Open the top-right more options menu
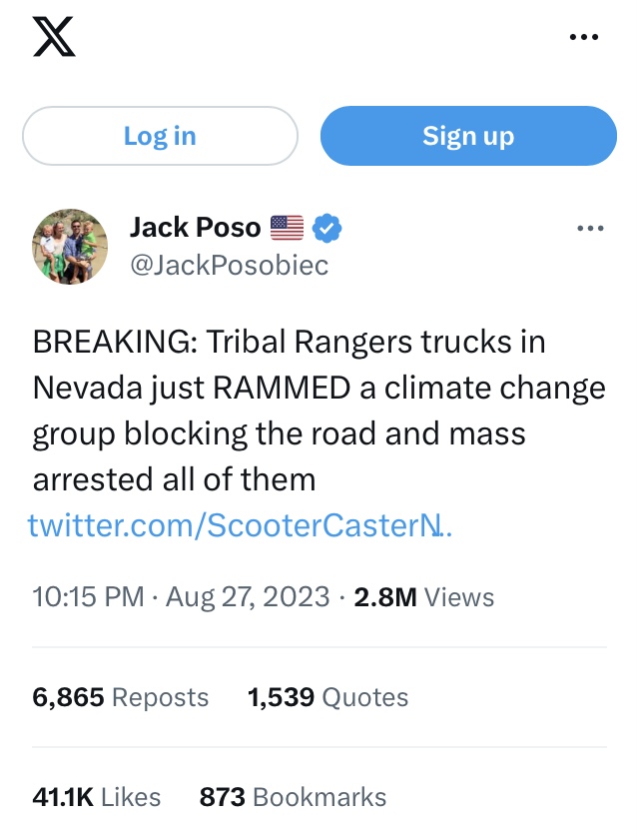This screenshot has height=840, width=638. coord(584,37)
